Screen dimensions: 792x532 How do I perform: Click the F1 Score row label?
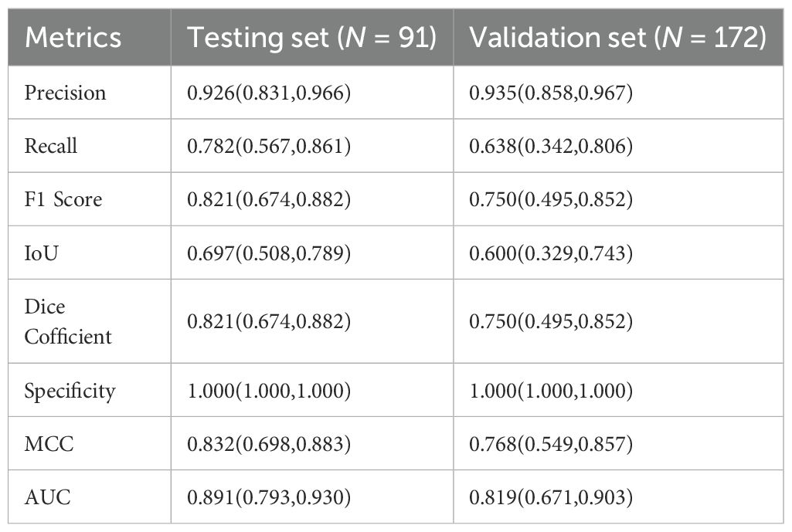point(63,199)
